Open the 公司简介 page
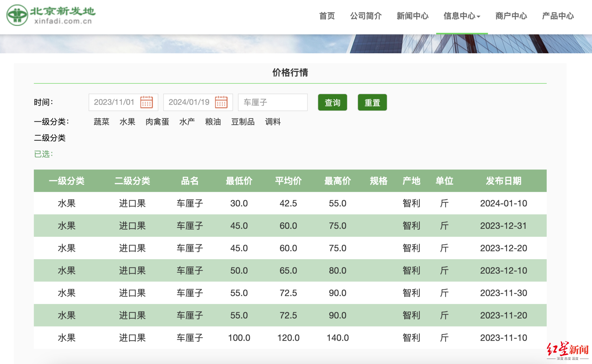Viewport: 592px width, 364px height. click(366, 16)
